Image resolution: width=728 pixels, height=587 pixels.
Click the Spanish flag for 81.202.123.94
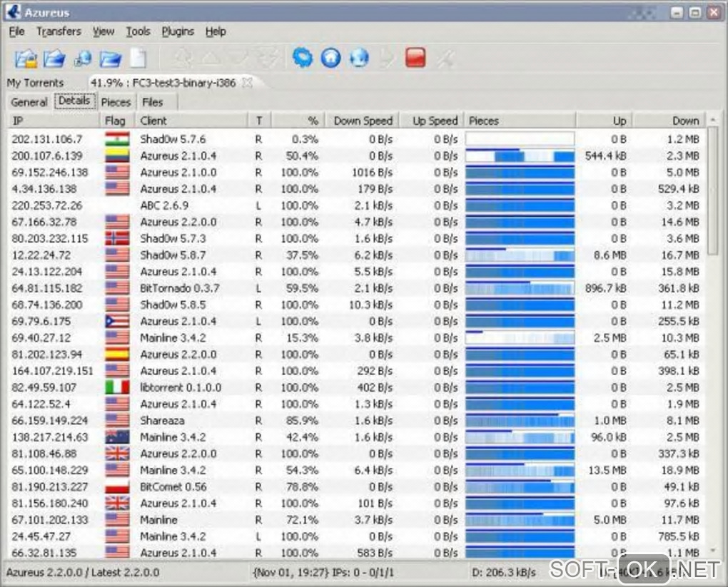(117, 354)
